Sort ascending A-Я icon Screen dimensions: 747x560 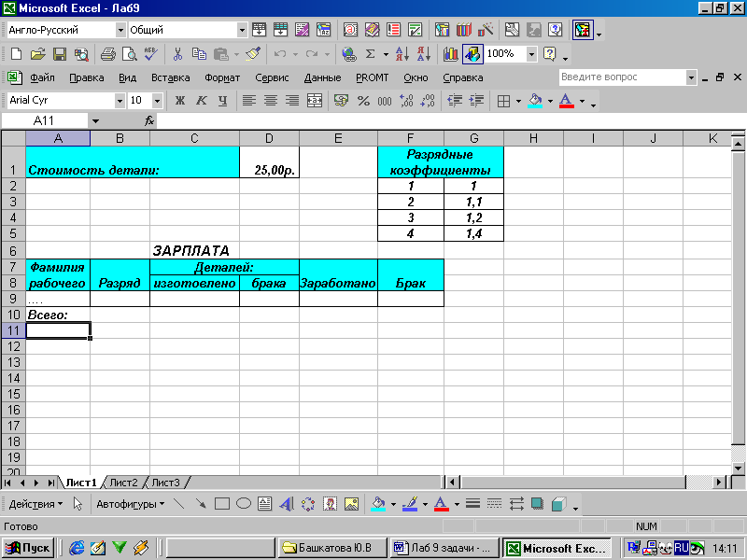point(402,54)
